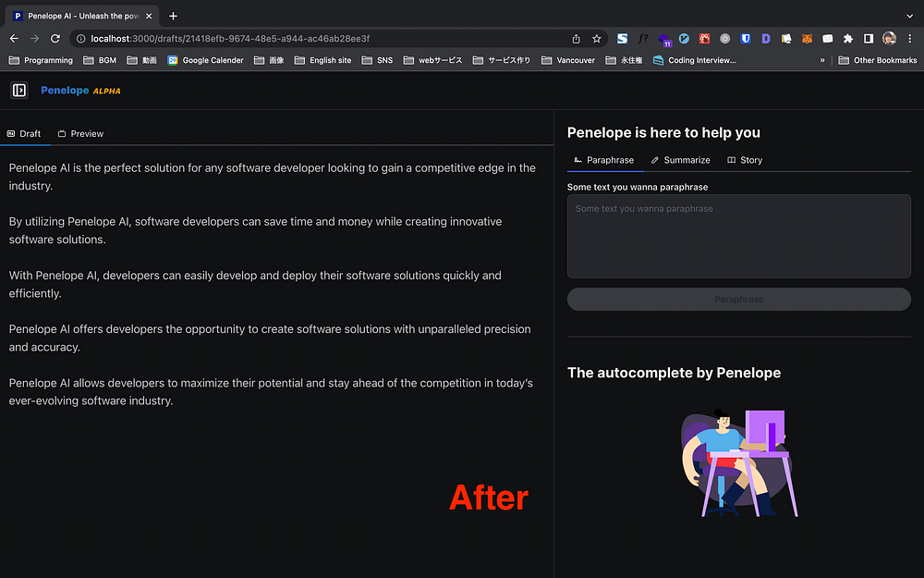Select the Story tab
This screenshot has width=924, height=578.
[x=745, y=160]
